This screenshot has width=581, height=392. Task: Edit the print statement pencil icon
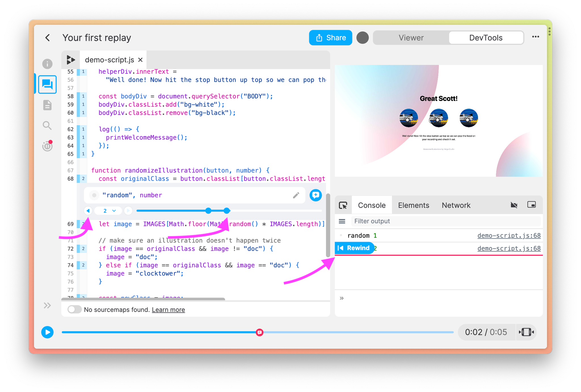tap(296, 195)
